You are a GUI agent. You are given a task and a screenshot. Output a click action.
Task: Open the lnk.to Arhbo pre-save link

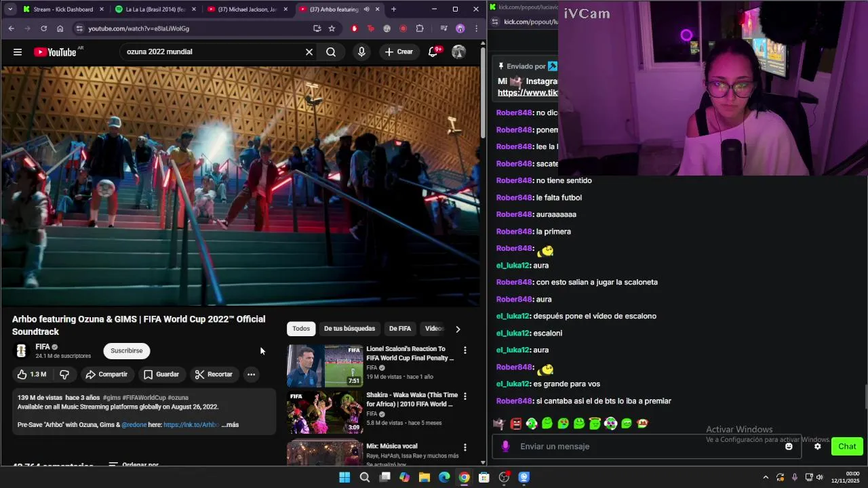(x=191, y=425)
